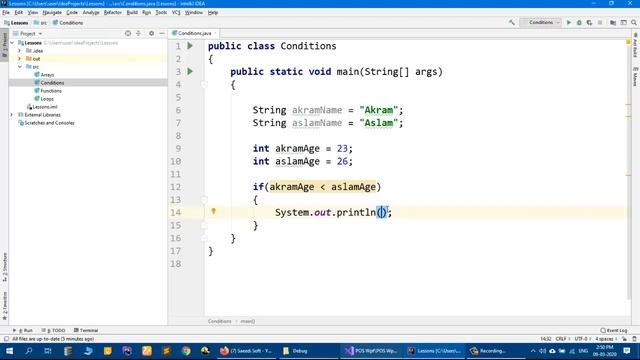The height and width of the screenshot is (360, 640).
Task: Open the Terminal tool window tab
Action: 86,330
